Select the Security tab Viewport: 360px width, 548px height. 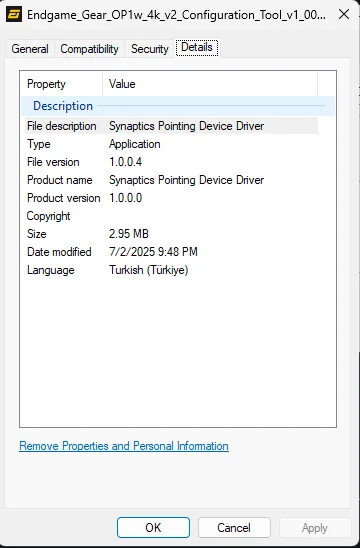point(150,49)
